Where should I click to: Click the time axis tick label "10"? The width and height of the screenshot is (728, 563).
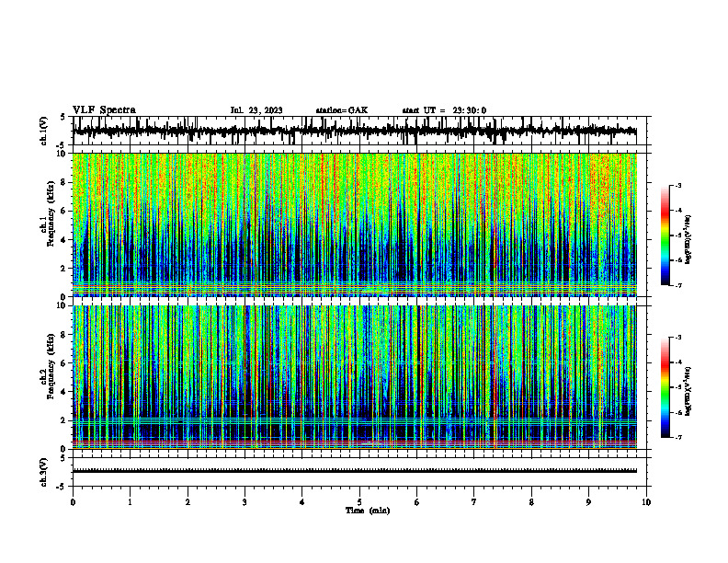click(x=646, y=502)
